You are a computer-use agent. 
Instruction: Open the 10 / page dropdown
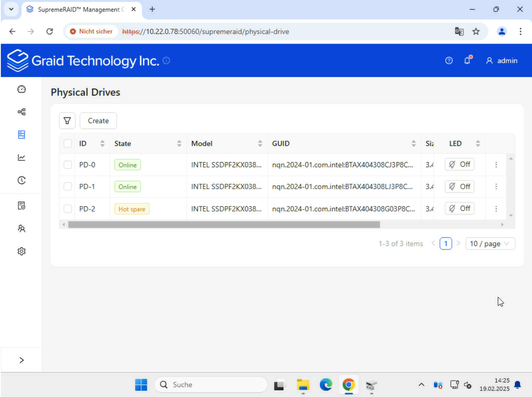click(x=490, y=244)
